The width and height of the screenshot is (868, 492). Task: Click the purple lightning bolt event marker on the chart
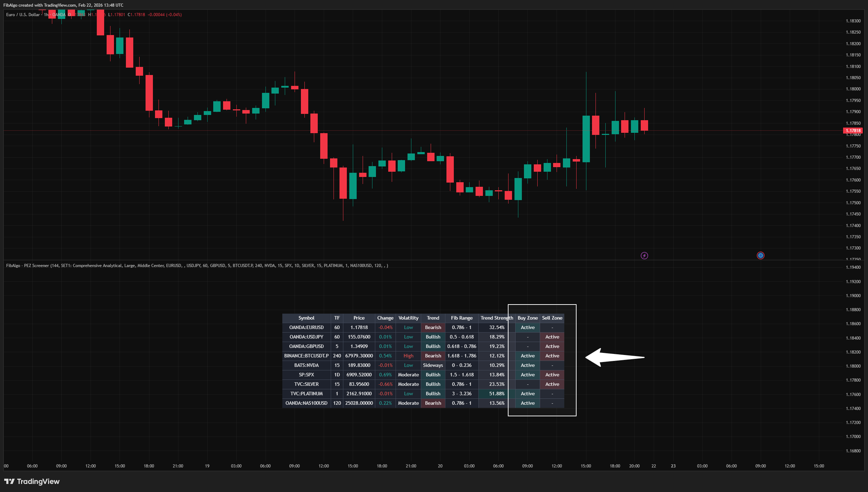click(x=645, y=255)
